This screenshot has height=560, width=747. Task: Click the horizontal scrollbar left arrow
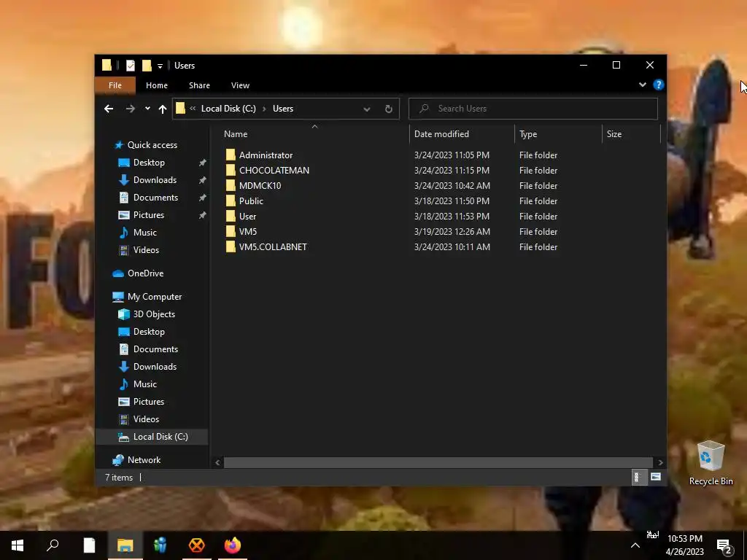coord(217,462)
